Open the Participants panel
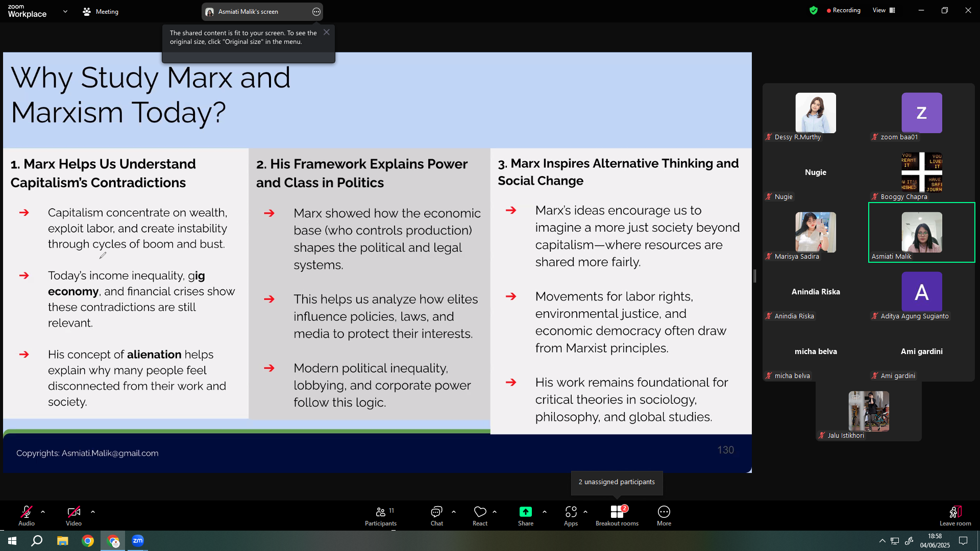 pyautogui.click(x=381, y=515)
